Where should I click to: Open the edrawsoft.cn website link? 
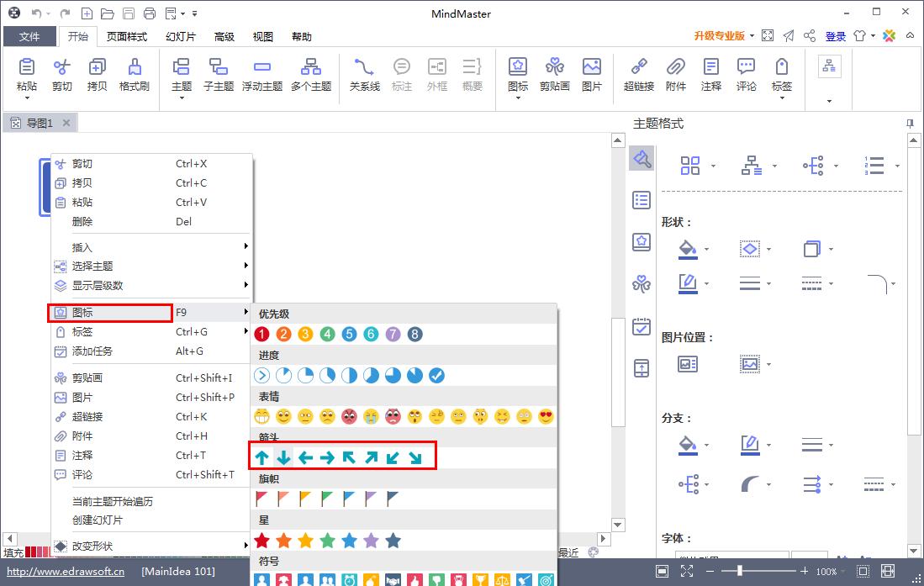click(x=66, y=571)
